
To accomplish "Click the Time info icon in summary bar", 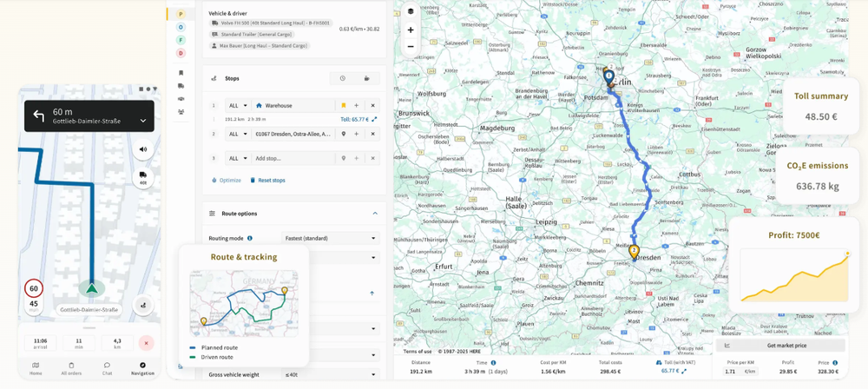I will click(x=493, y=362).
